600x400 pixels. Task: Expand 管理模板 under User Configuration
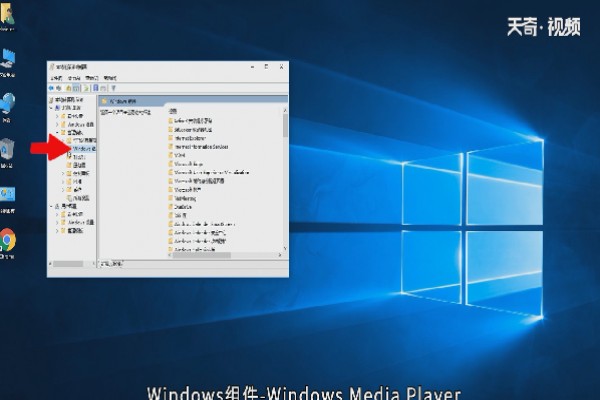tap(57, 231)
